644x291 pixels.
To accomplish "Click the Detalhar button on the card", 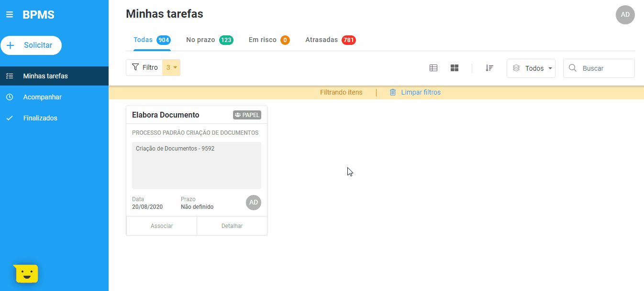I will pos(232,226).
